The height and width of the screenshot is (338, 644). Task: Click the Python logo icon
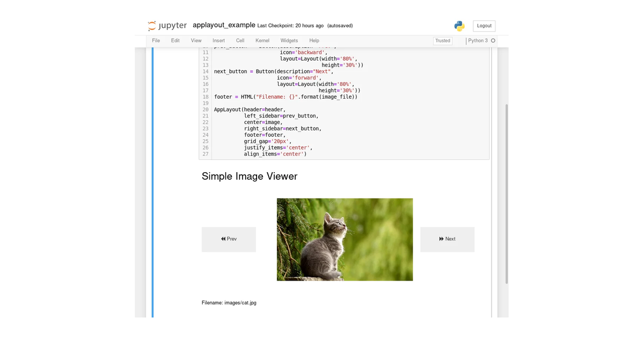[x=459, y=26]
